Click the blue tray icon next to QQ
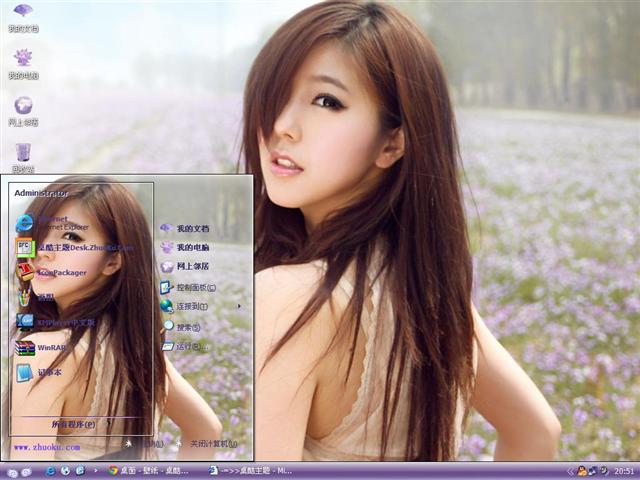The height and width of the screenshot is (480, 640). point(592,471)
